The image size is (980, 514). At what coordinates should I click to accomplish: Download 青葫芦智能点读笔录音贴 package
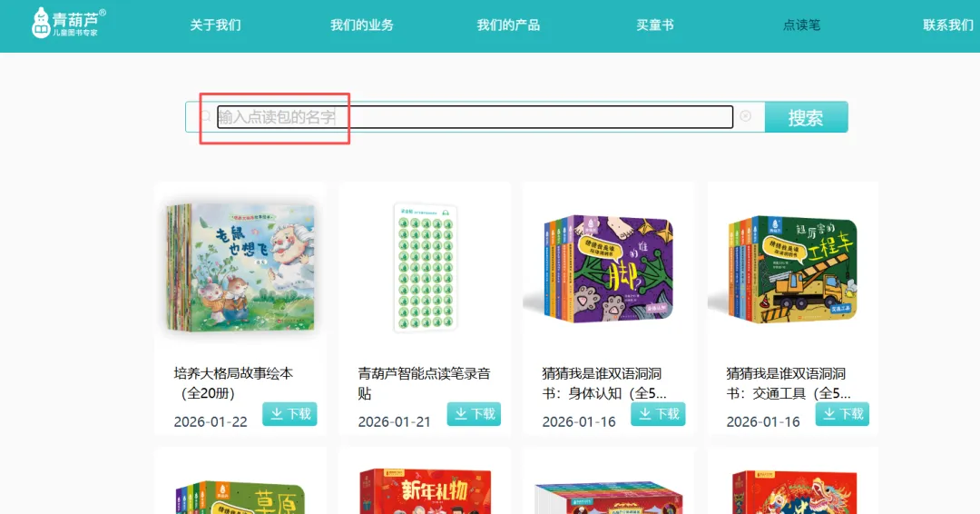click(475, 414)
